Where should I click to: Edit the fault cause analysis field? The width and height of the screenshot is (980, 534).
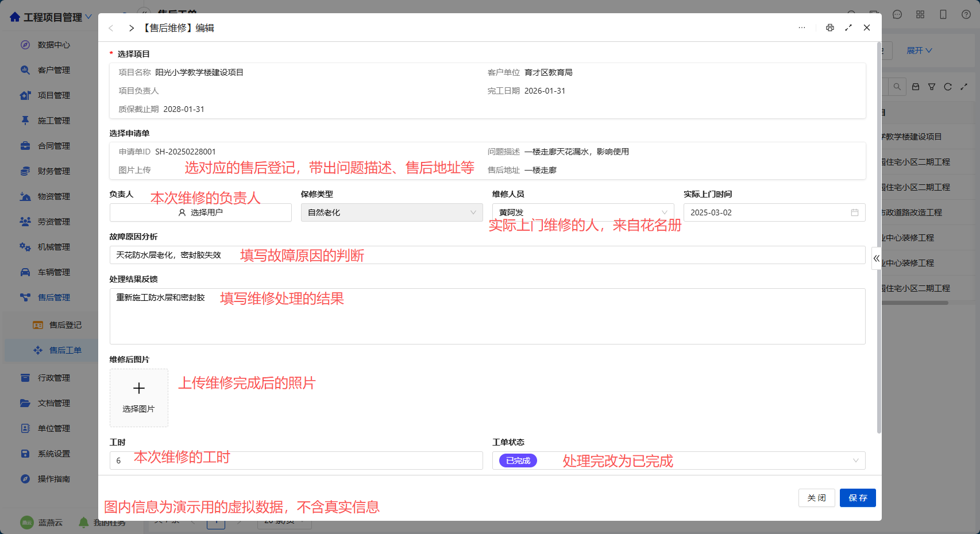tap(487, 255)
